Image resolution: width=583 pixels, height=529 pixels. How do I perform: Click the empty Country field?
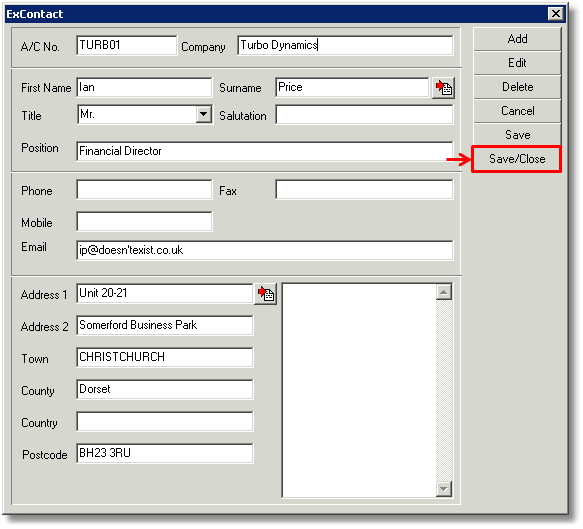(165, 422)
